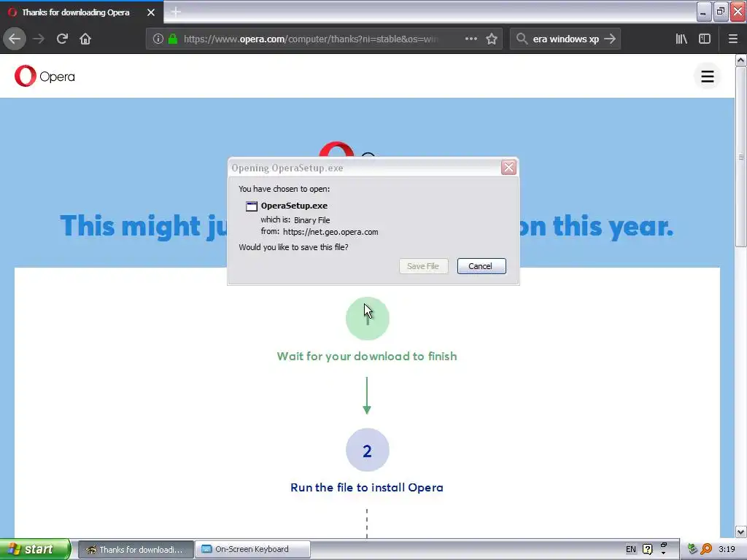Open the Firefox home page
Image resolution: width=747 pixels, height=560 pixels.
click(x=85, y=39)
